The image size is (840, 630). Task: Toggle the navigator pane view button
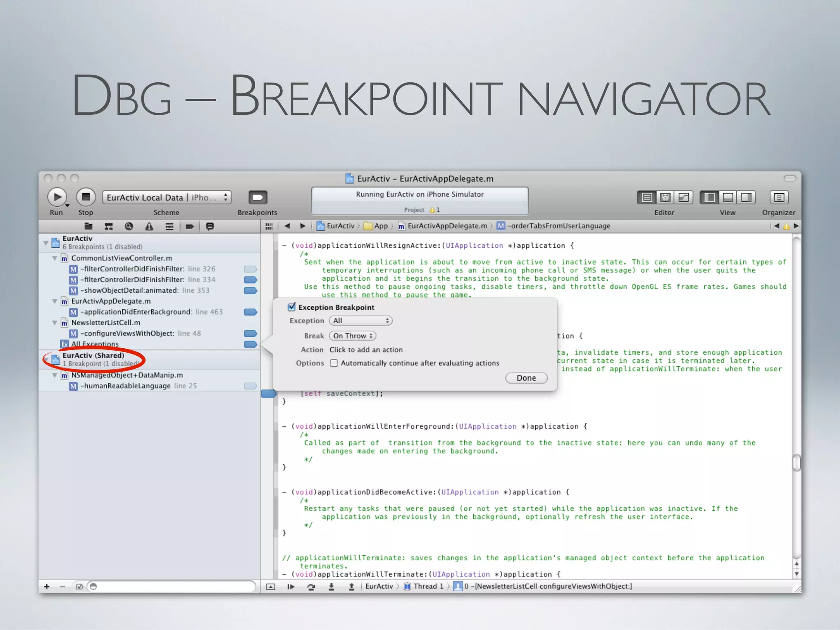710,198
